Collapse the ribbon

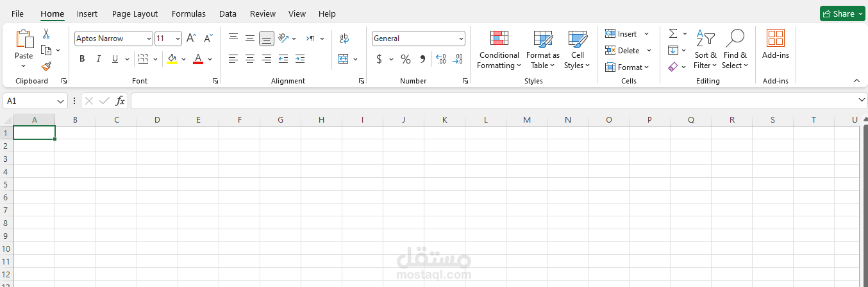click(x=856, y=81)
